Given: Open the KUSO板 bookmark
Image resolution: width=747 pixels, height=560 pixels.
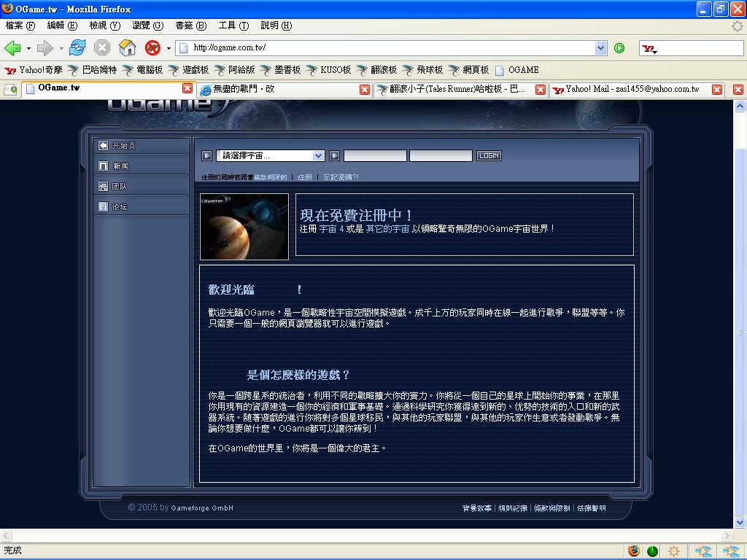Looking at the screenshot, I should (328, 70).
